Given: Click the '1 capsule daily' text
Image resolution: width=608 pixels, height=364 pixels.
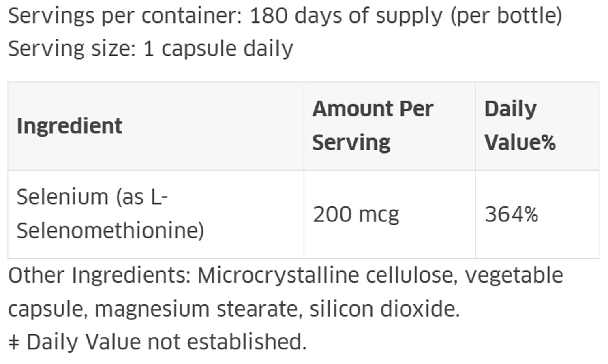Looking at the screenshot, I should (x=218, y=49).
